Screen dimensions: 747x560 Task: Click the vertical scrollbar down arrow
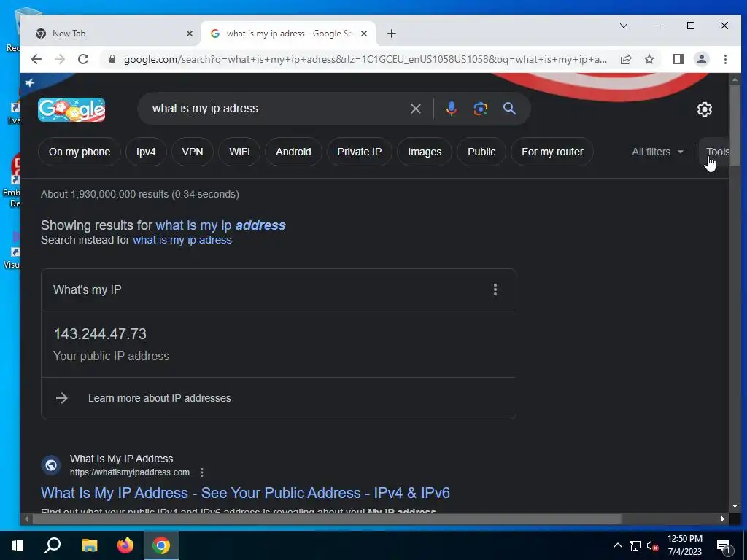[x=734, y=506]
